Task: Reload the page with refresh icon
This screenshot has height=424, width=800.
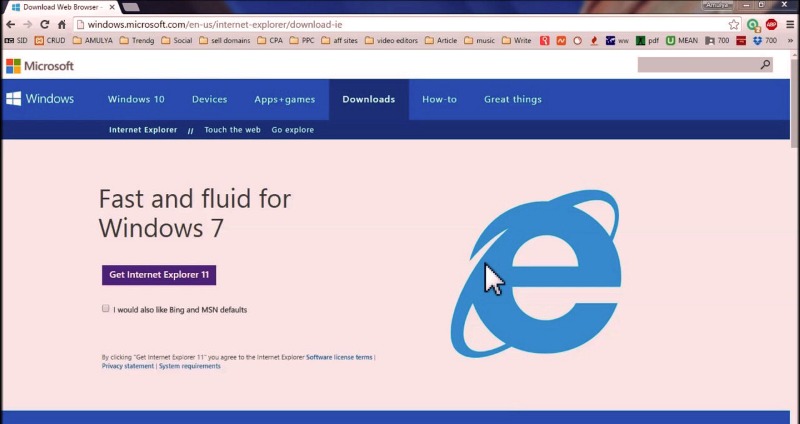Action: coord(45,24)
